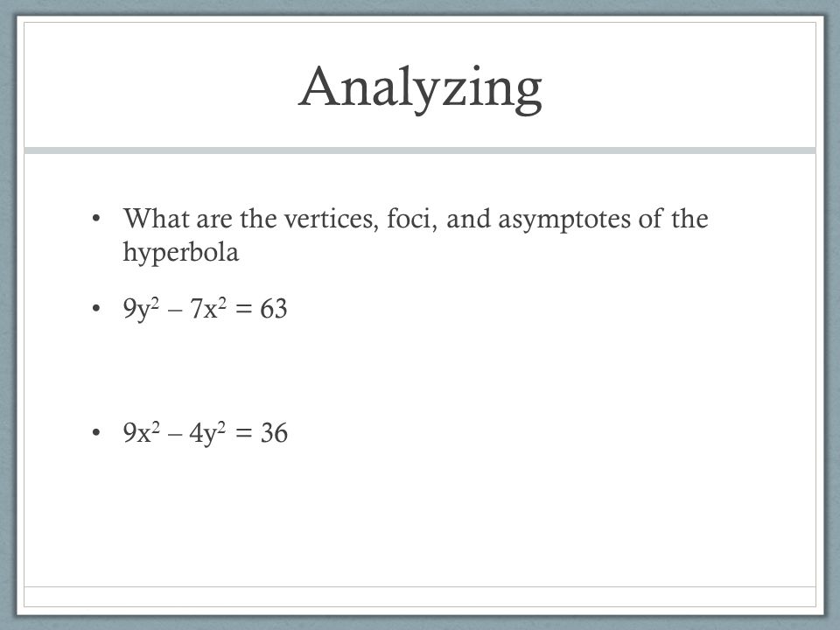Click the empty footer strip at slide bottom
This screenshot has height=630, width=840.
420,597
